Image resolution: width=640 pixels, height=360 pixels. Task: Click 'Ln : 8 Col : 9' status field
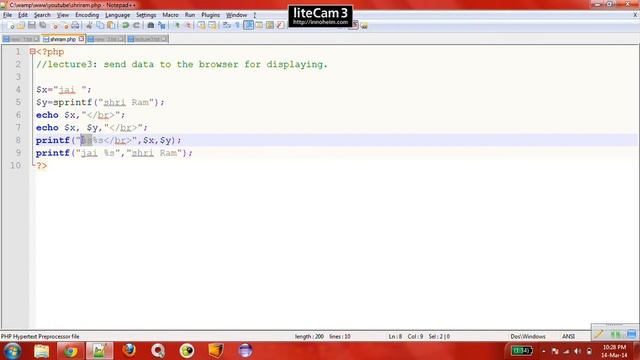(x=405, y=337)
